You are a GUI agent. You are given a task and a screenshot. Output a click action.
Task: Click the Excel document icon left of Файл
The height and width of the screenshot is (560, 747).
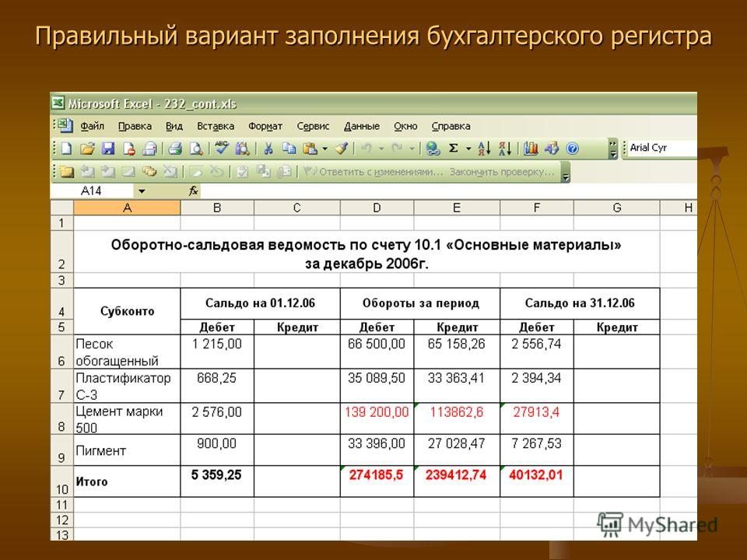coord(65,126)
